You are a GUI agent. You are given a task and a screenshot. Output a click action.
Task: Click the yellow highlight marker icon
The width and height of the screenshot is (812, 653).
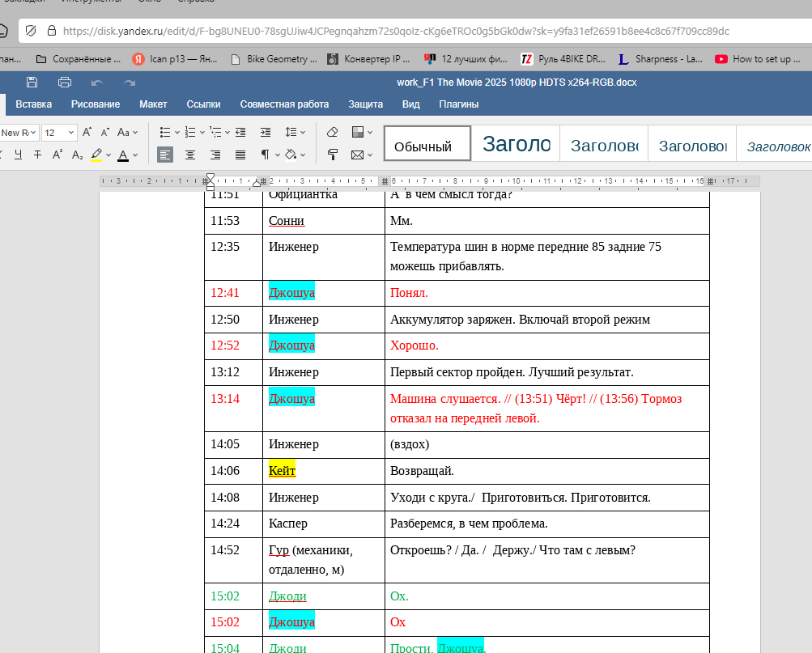coord(96,155)
